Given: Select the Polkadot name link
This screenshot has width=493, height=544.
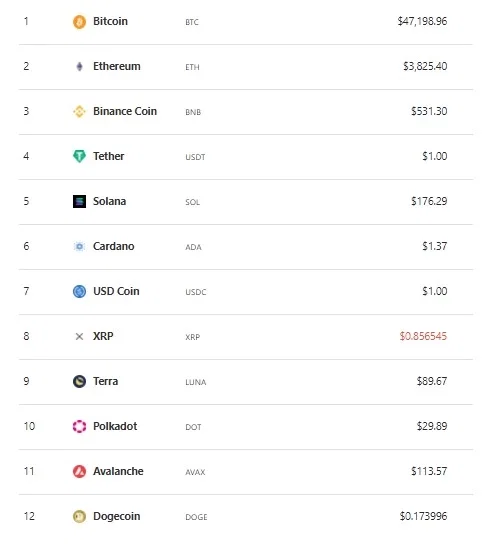Looking at the screenshot, I should [115, 426].
